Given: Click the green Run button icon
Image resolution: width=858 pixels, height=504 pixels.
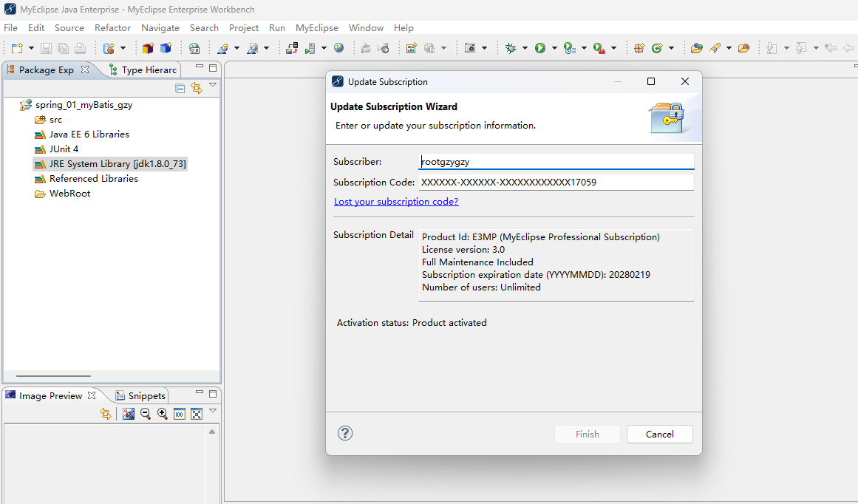Looking at the screenshot, I should tap(540, 48).
